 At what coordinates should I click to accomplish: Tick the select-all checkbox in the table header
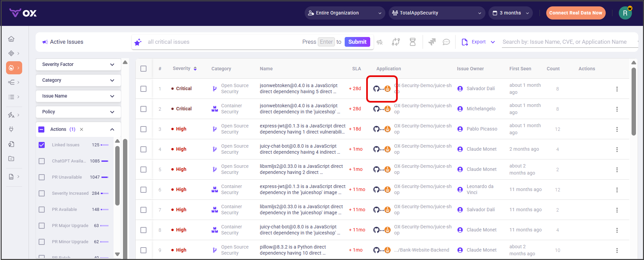pos(143,69)
